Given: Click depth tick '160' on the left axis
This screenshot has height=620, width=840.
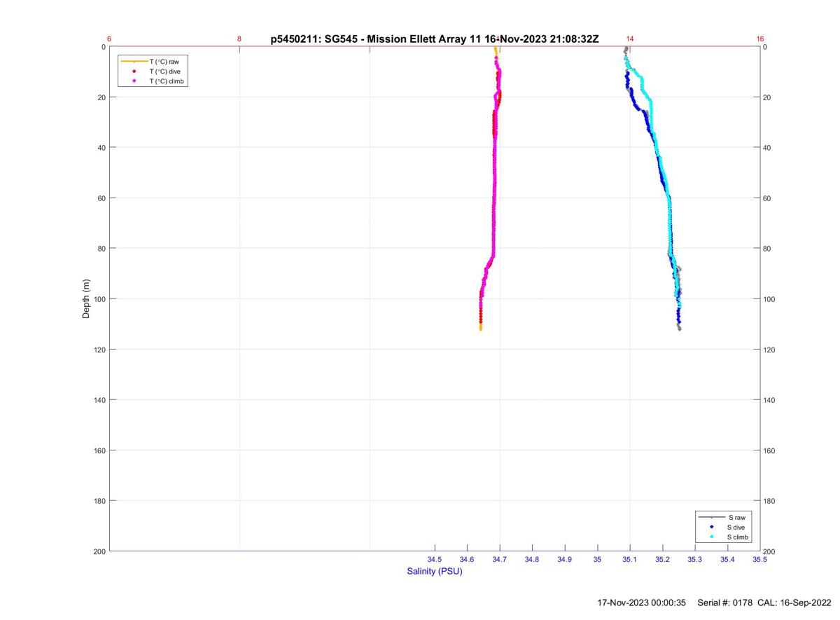Looking at the screenshot, I should coord(99,450).
